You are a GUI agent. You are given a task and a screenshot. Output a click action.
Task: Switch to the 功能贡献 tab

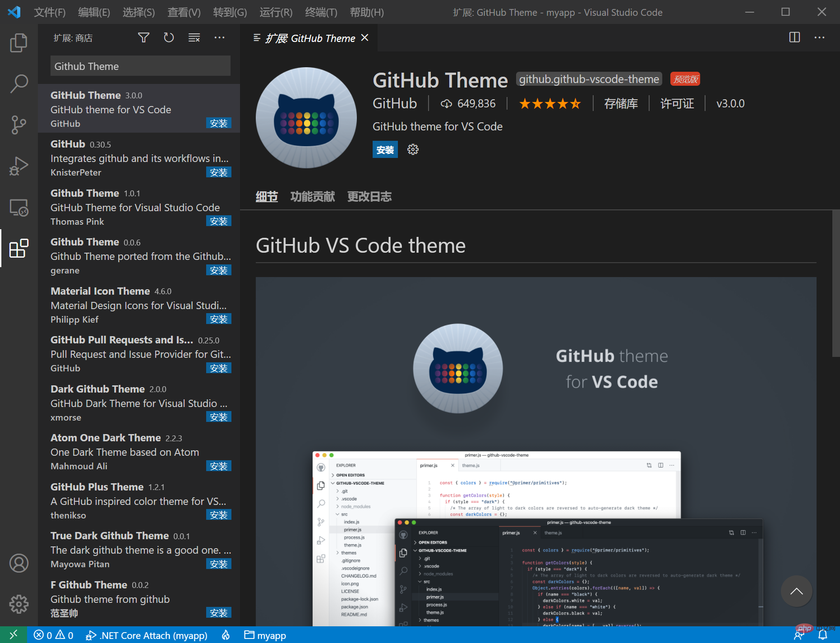click(312, 197)
